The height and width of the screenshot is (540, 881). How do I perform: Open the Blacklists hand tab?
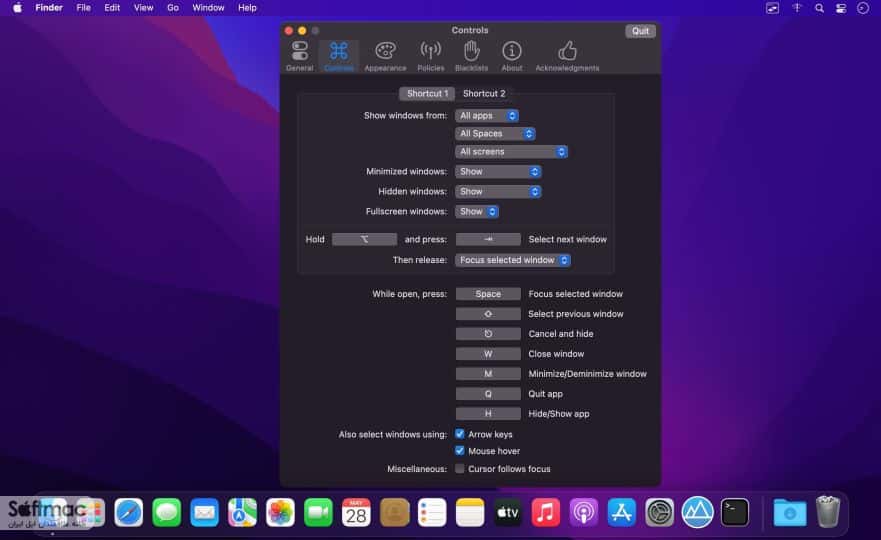pos(471,56)
